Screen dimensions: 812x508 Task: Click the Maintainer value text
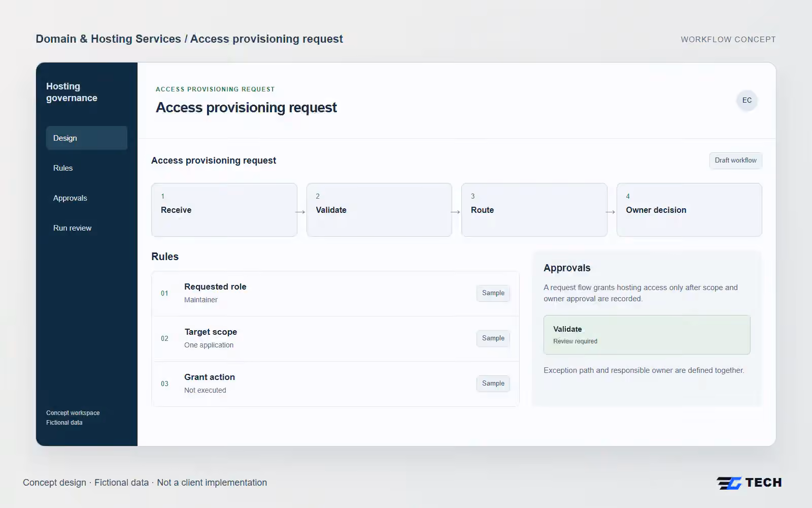coord(201,300)
